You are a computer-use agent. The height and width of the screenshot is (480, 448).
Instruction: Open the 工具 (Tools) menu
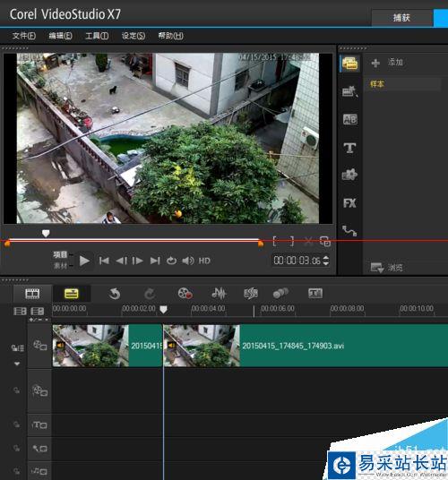pos(97,36)
